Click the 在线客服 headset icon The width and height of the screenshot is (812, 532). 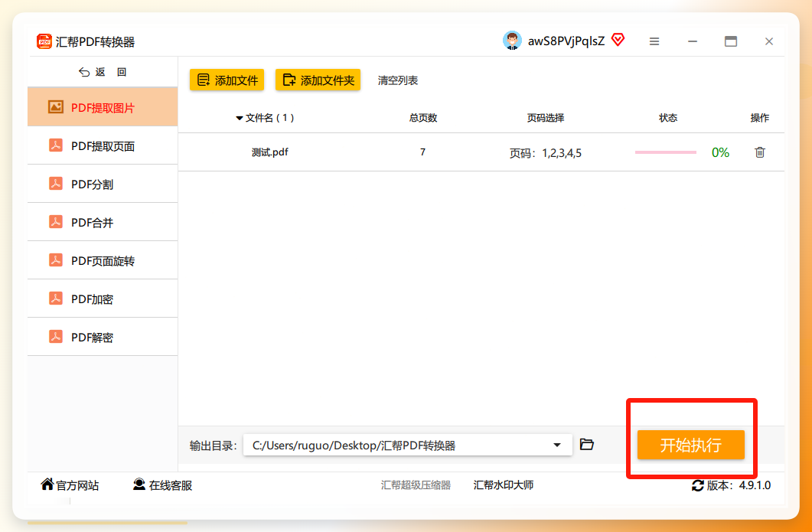[139, 485]
